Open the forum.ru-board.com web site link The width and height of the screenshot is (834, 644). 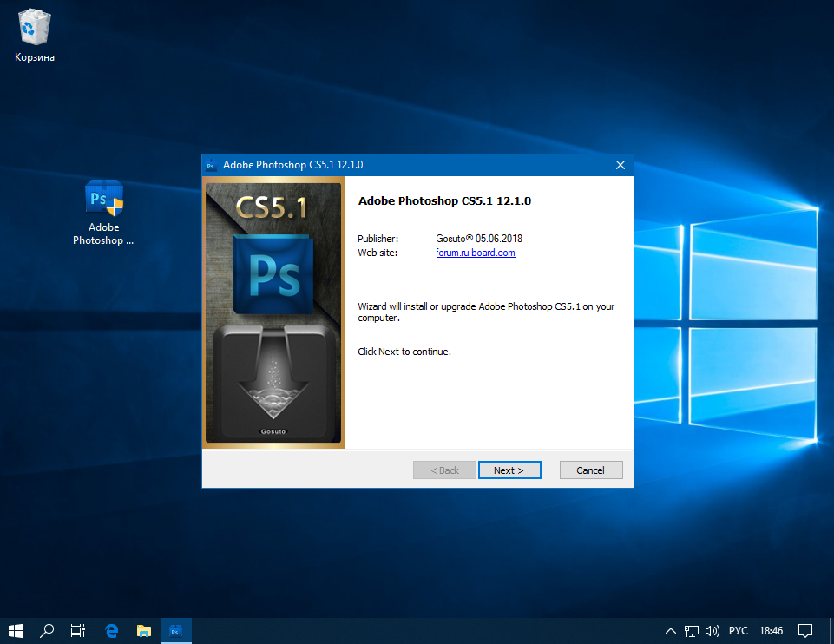click(475, 253)
